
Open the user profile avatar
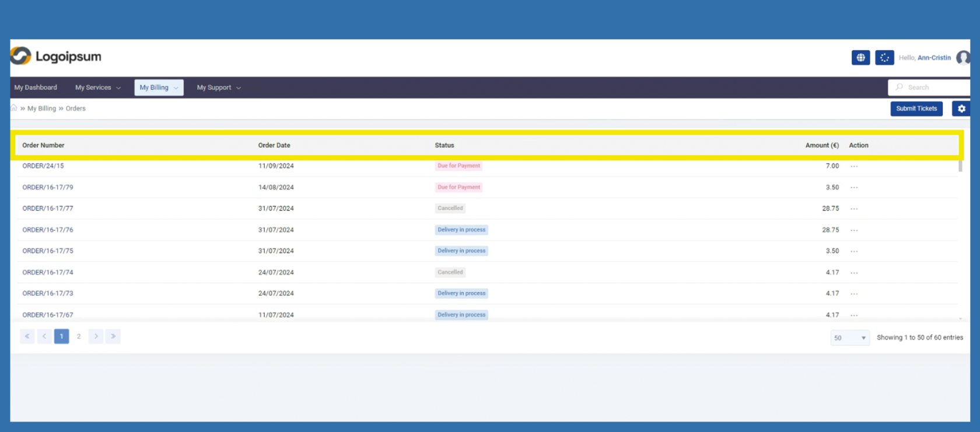pos(963,58)
